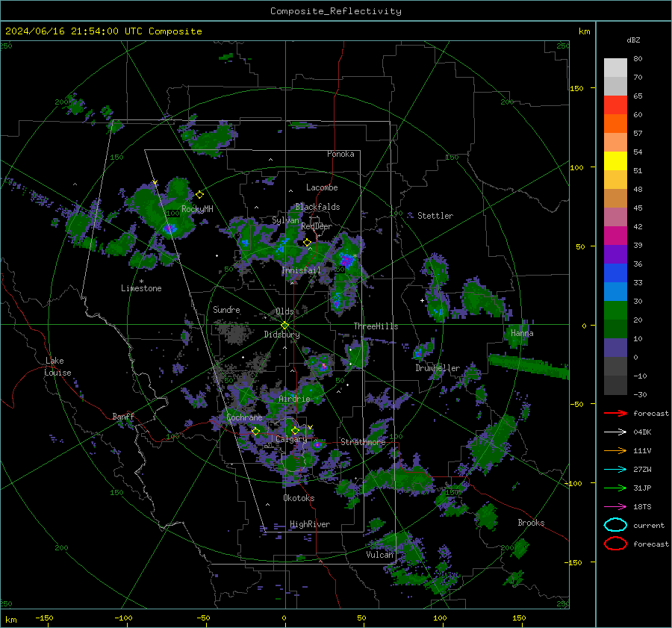
Task: Click the cyan 27ZW arrow icon
Action: (615, 470)
